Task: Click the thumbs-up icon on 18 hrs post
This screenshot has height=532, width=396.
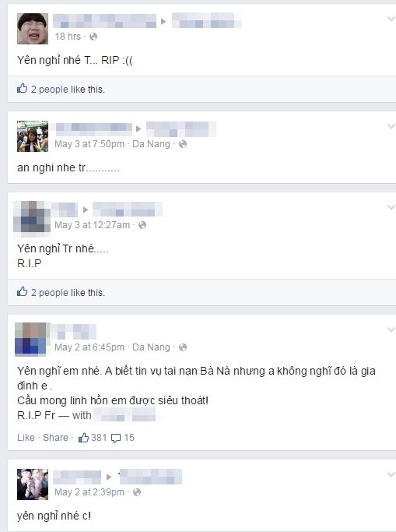Action: pyautogui.click(x=22, y=89)
